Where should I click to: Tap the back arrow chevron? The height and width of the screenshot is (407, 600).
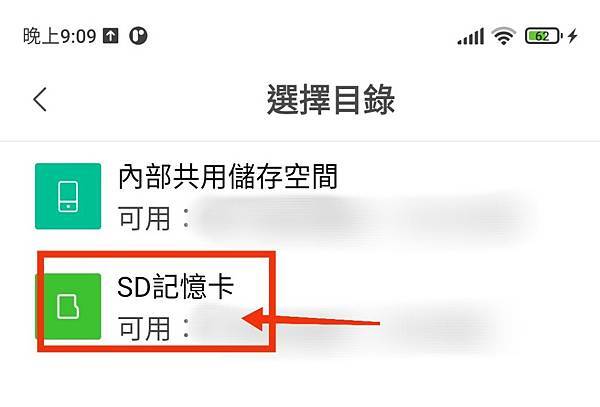[x=40, y=99]
